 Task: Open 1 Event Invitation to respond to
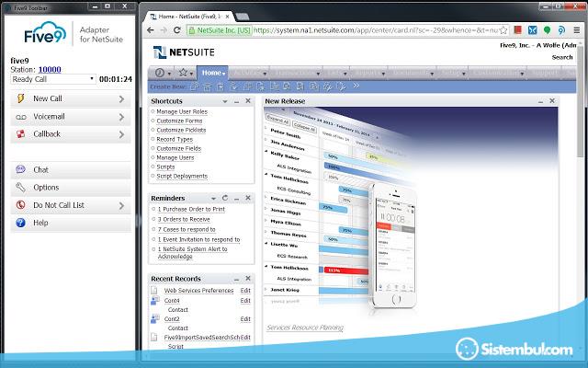(198, 239)
